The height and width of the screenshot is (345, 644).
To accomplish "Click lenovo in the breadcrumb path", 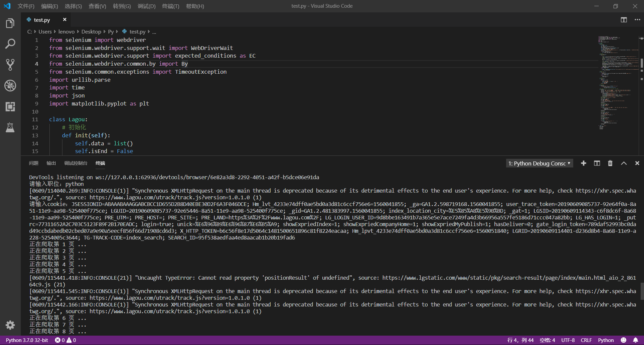I will (66, 31).
